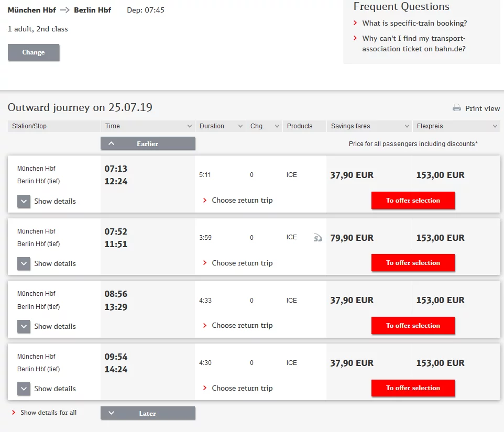Click the printer icon for print view

456,108
